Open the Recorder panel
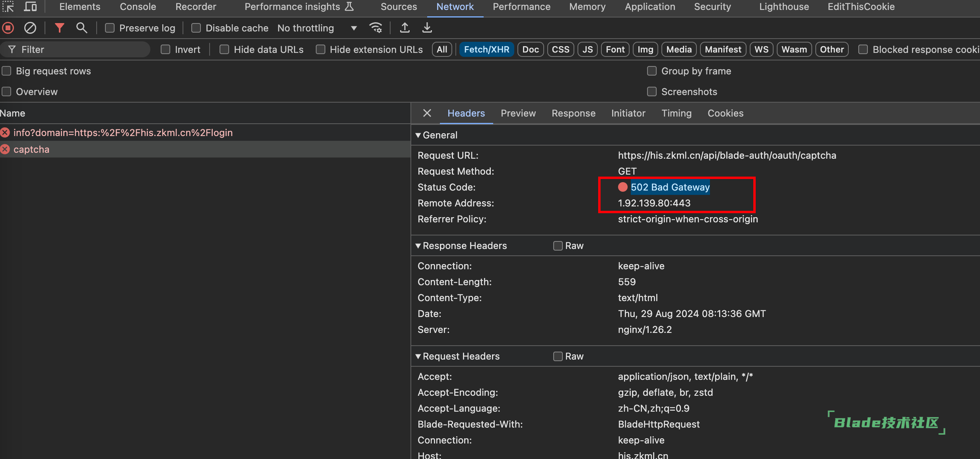Screen dimensions: 980x459 point(196,7)
